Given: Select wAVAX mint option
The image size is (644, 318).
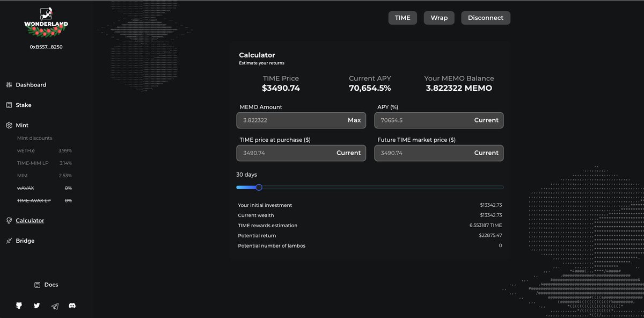Looking at the screenshot, I should (x=45, y=188).
